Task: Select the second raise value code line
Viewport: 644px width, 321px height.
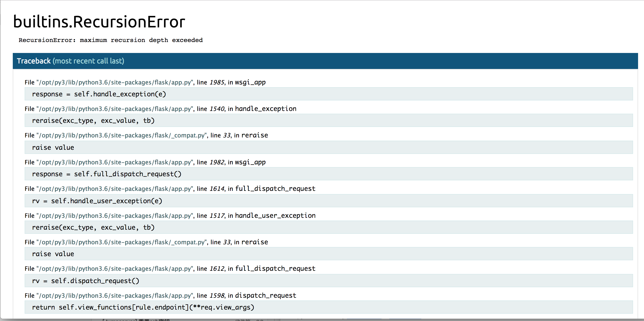Action: [53, 254]
